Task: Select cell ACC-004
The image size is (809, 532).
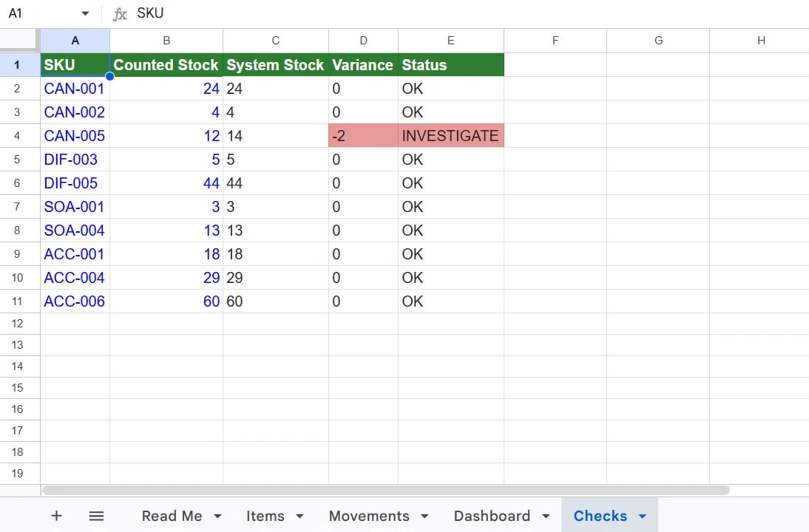Action: point(75,277)
